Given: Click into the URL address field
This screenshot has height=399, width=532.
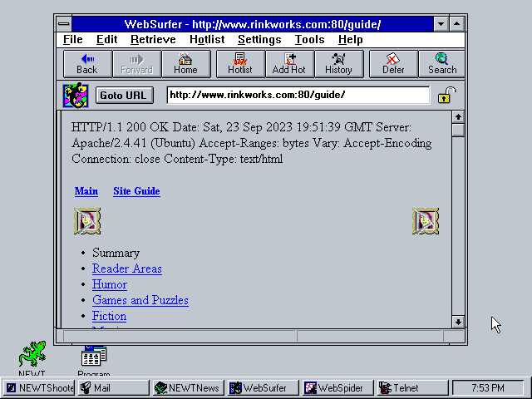Looking at the screenshot, I should tap(298, 95).
